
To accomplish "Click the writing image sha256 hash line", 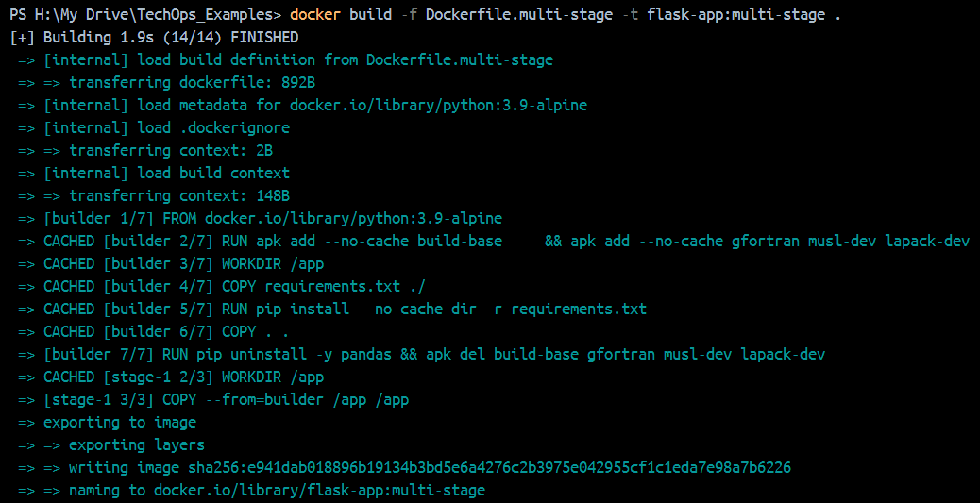I will (404, 468).
